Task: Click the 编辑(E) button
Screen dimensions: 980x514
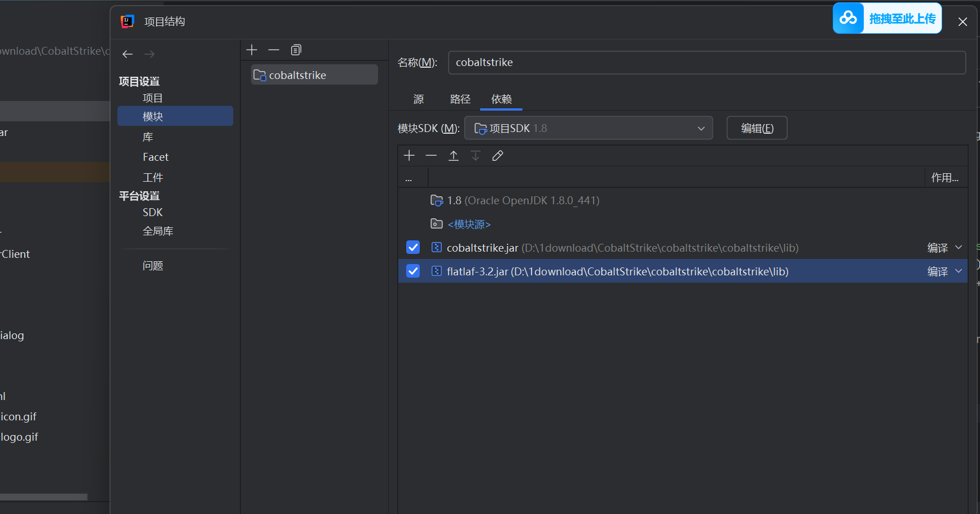Action: pos(757,128)
